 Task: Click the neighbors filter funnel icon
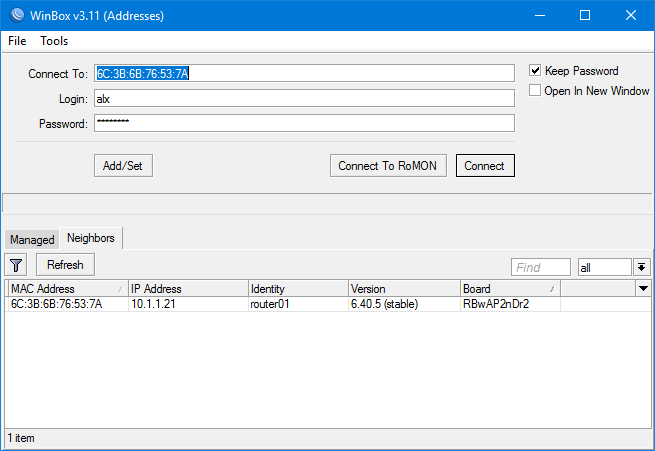tap(16, 265)
